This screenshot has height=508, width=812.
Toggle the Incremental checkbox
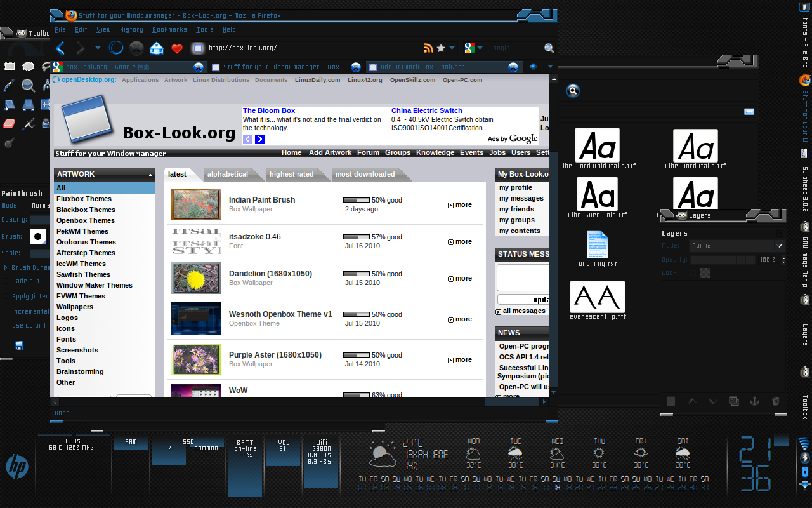6,312
